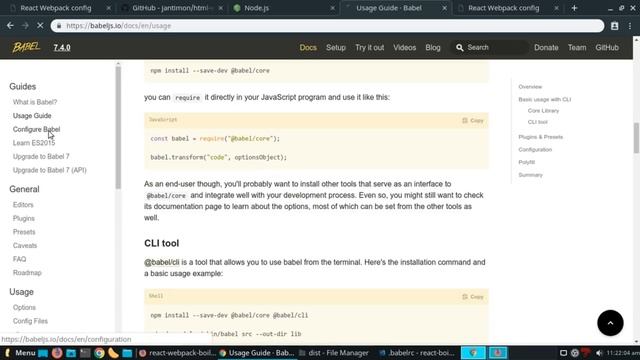
Task: Open Roadmap sidebar link
Action: [x=27, y=273]
